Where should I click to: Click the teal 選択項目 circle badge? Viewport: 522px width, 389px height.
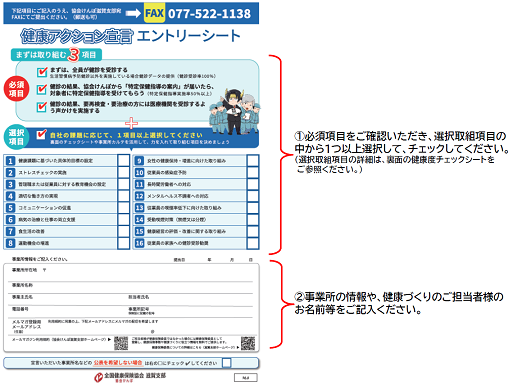click(x=16, y=137)
